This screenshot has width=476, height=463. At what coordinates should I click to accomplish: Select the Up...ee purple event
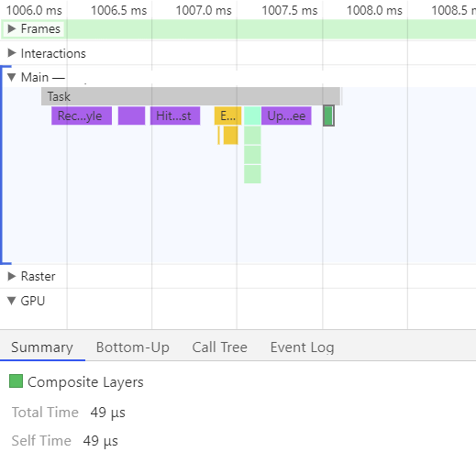(286, 116)
